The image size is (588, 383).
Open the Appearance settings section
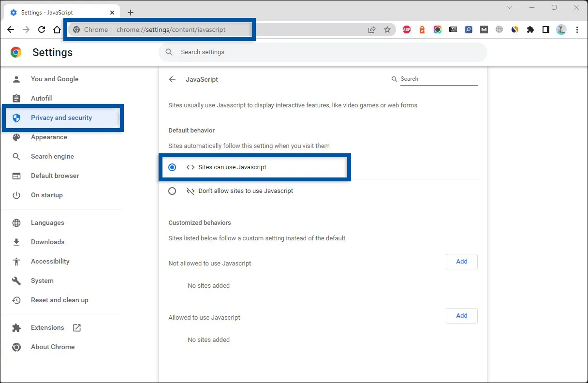coord(49,137)
